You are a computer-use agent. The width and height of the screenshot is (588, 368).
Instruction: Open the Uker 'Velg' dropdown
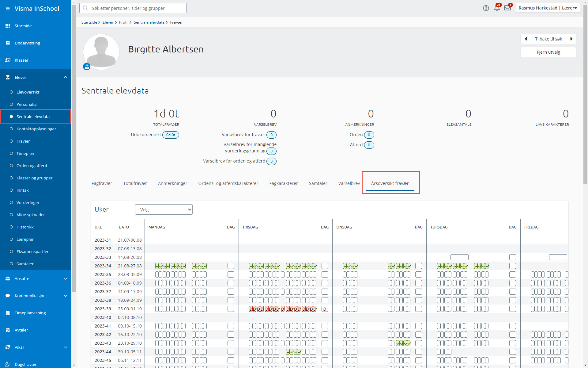point(164,209)
